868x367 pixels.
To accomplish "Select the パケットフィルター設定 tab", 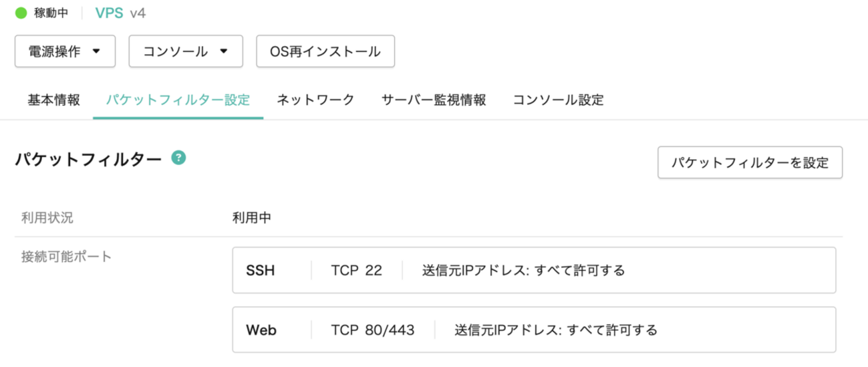I will tap(178, 100).
